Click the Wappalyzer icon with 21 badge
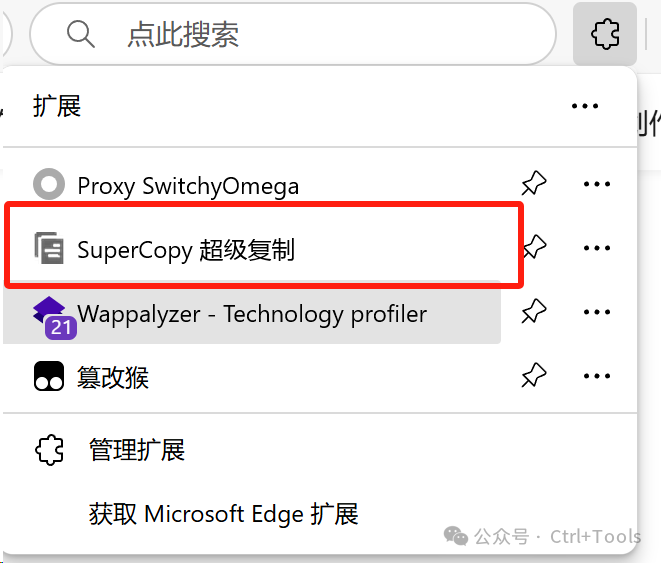661x563 pixels. point(50,314)
